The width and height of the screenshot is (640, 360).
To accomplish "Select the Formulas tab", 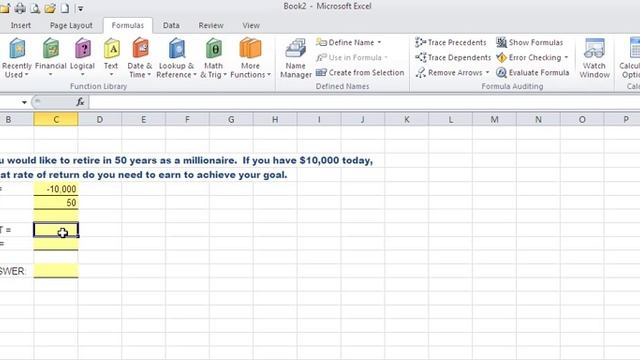I will tap(128, 25).
